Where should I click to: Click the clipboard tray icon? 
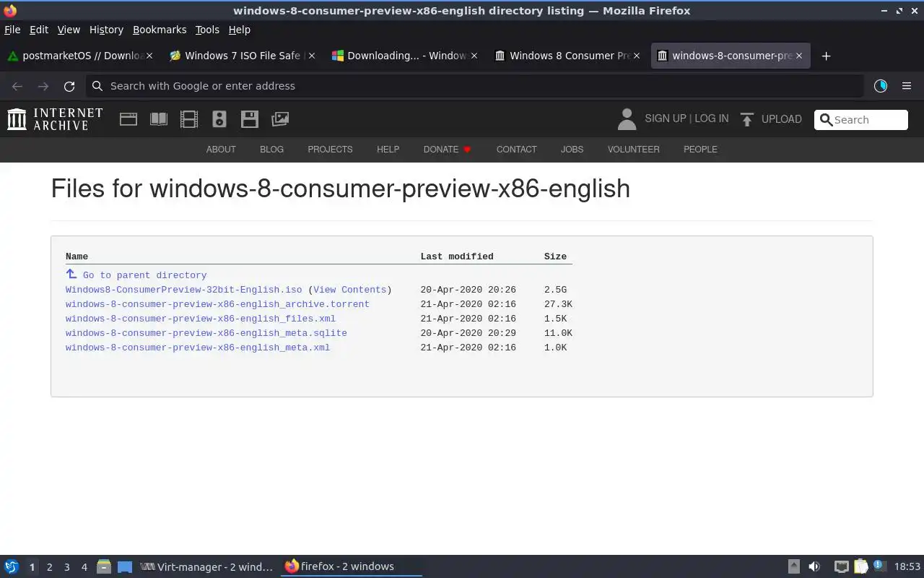861,566
